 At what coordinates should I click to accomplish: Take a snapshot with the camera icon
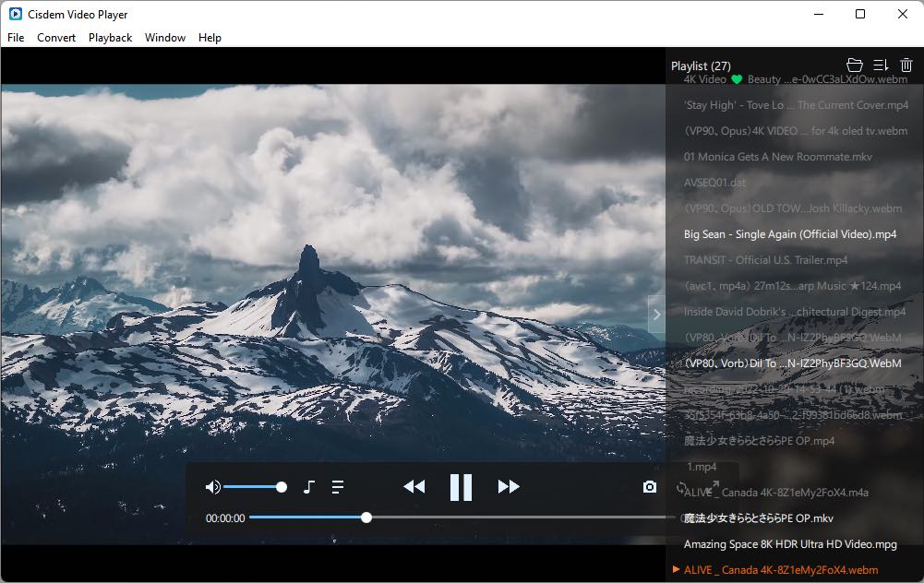click(x=650, y=486)
